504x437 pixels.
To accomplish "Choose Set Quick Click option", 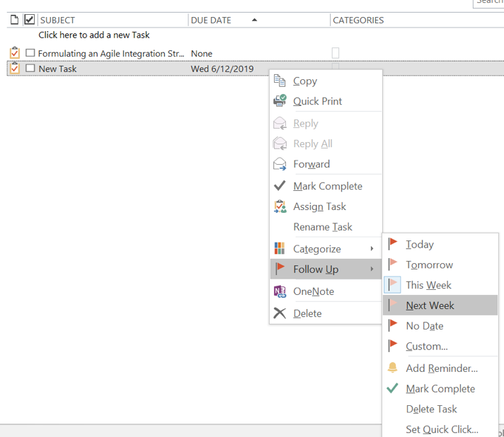I will point(441,429).
